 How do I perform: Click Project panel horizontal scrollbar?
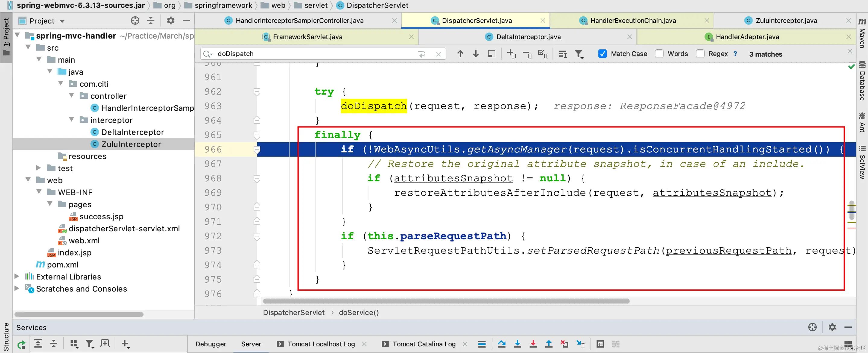(x=79, y=314)
